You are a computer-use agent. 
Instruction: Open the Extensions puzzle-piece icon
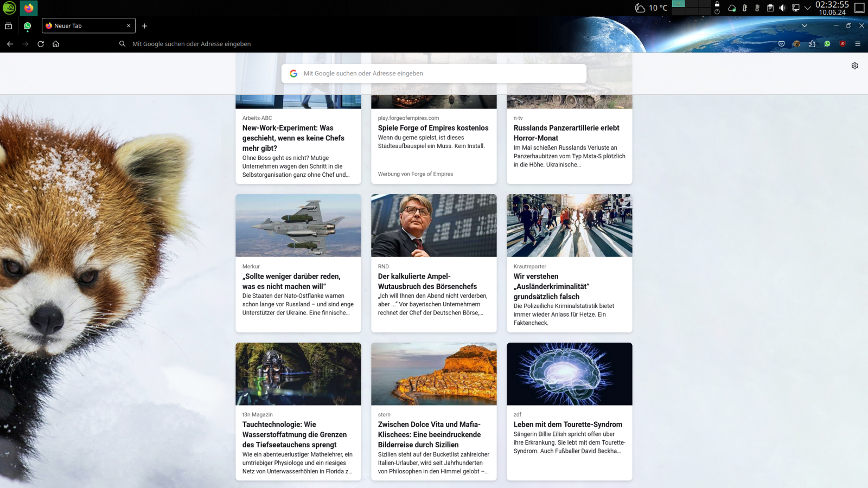point(812,44)
